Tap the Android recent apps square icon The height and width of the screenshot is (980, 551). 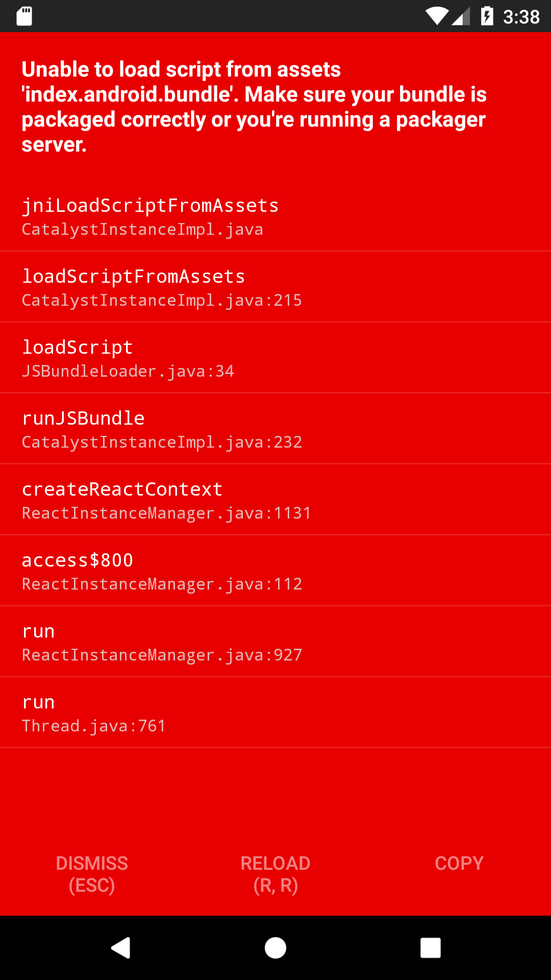[430, 948]
